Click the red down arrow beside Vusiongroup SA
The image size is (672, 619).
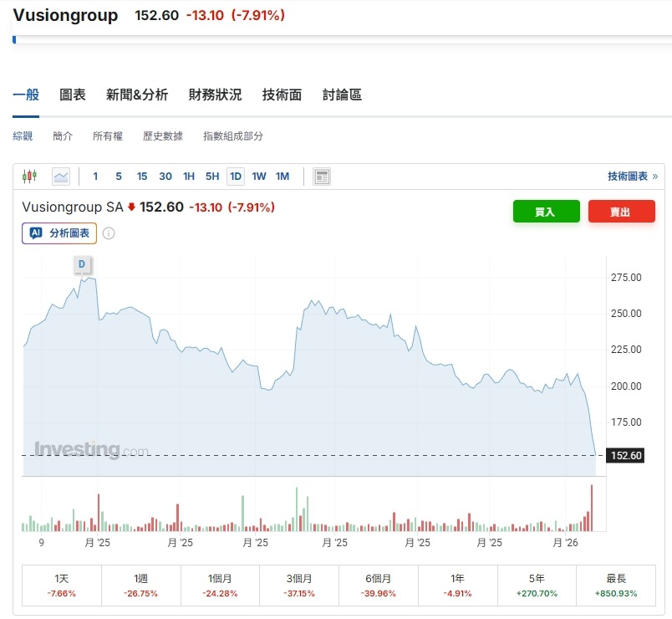(131, 207)
